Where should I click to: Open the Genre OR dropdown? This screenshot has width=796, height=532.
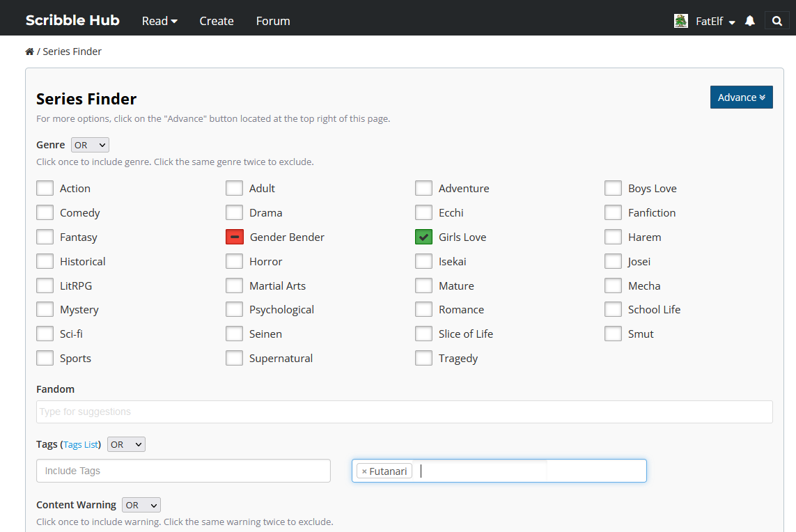tap(90, 145)
